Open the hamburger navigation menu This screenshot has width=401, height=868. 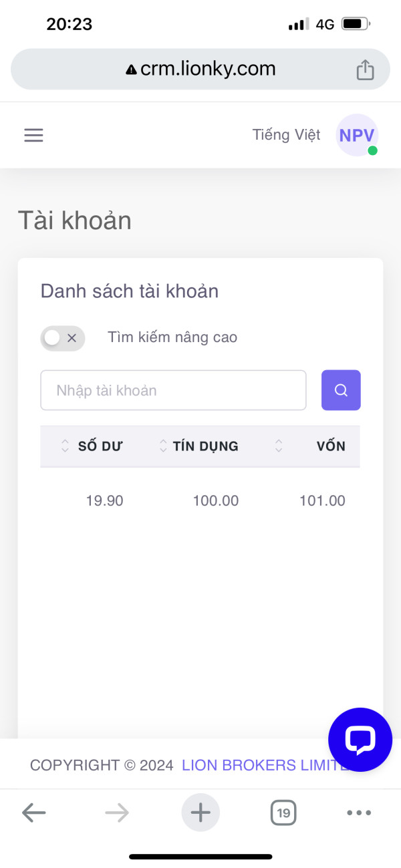33,136
